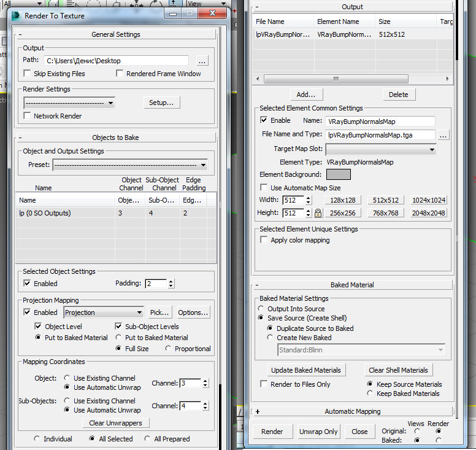The height and width of the screenshot is (450, 476).
Task: Toggle Sub-Object Levels checkbox
Action: (x=118, y=327)
